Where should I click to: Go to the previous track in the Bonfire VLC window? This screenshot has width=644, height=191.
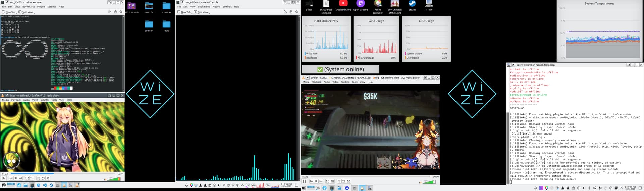coord(11,178)
